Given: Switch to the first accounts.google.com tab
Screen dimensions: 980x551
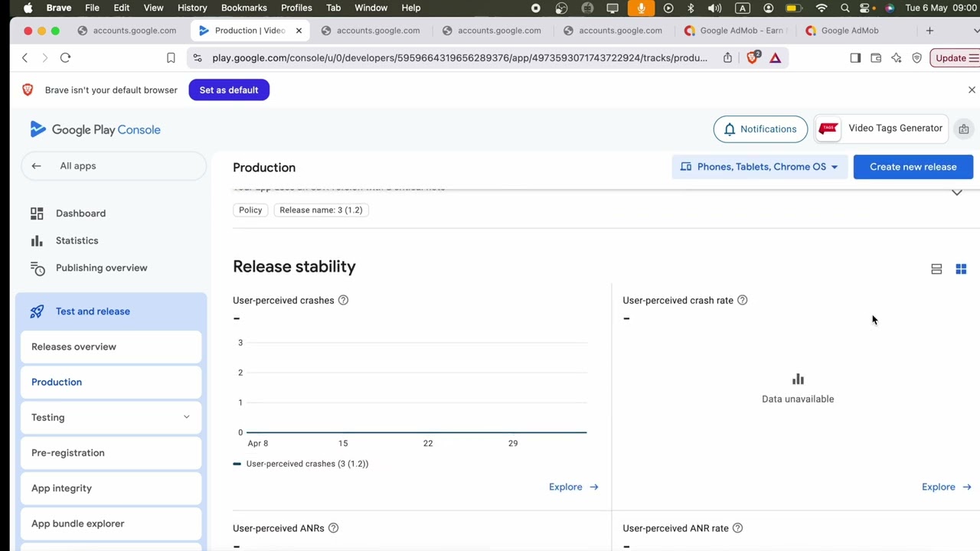Looking at the screenshot, I should (x=127, y=31).
